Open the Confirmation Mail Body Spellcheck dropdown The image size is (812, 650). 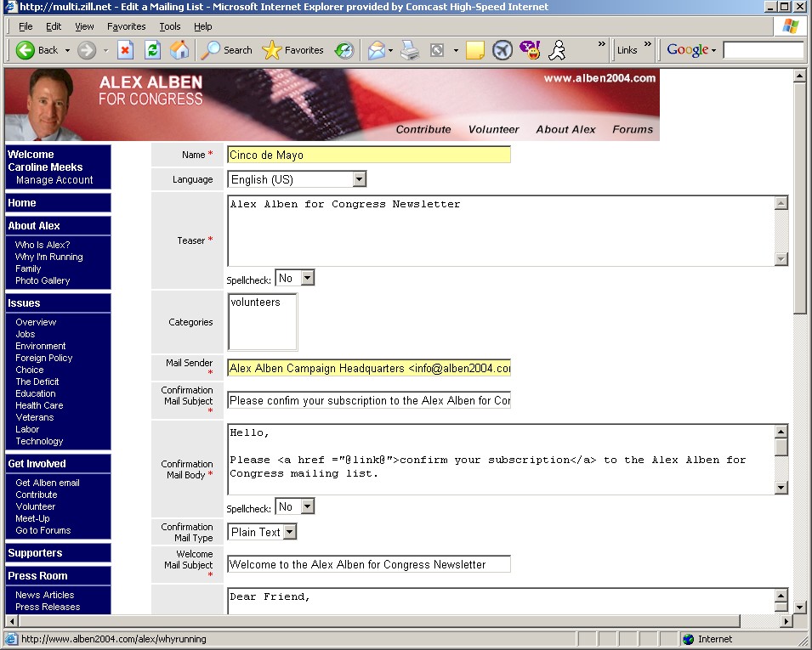coord(307,506)
